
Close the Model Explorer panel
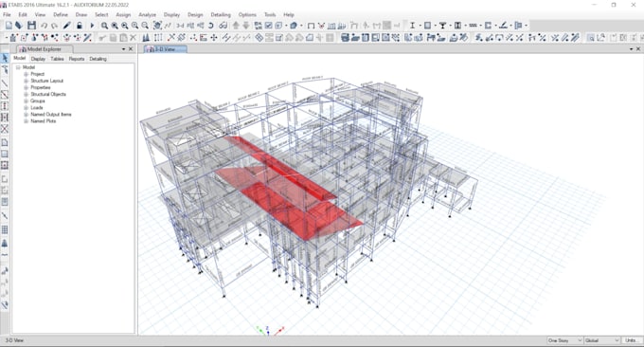pos(131,49)
